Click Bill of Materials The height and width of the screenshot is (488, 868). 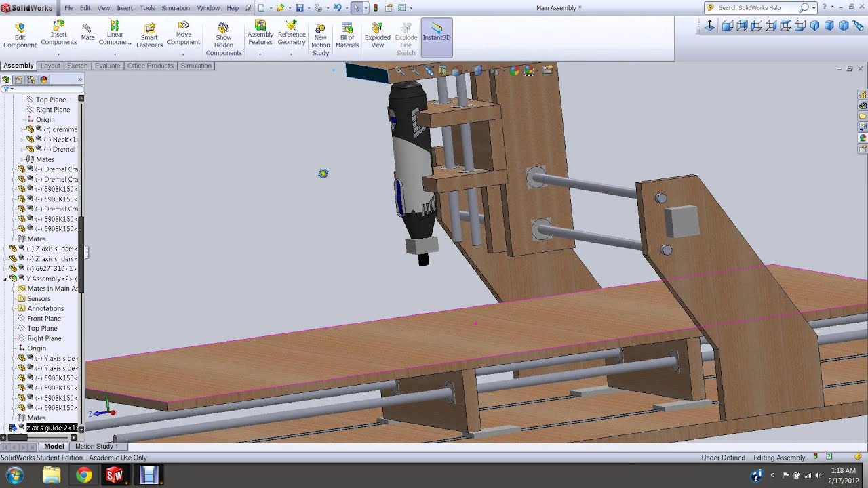click(347, 37)
